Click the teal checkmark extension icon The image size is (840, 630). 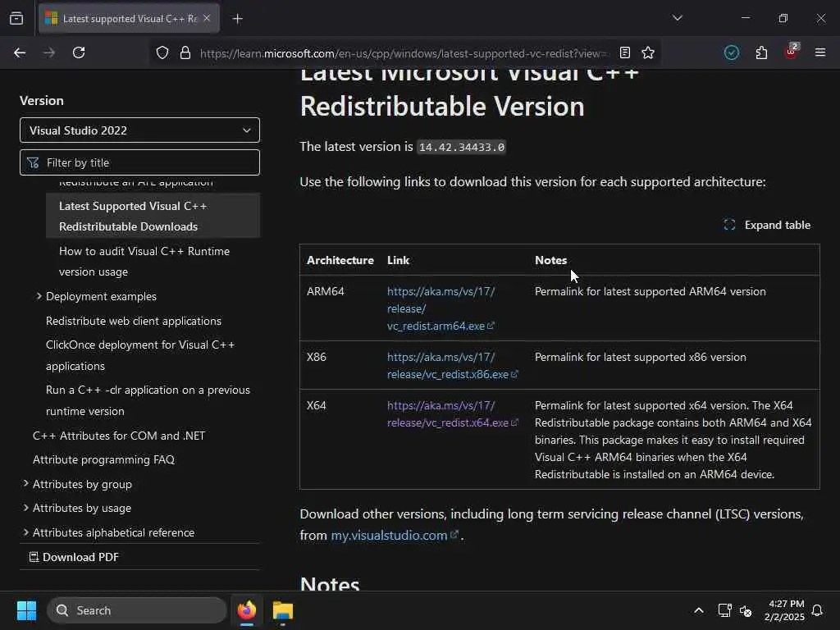[732, 52]
